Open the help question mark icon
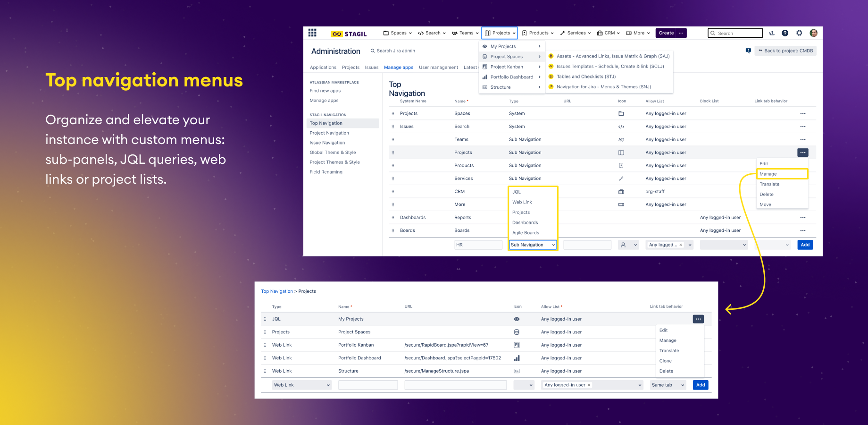Screen dimensions: 868x425 [785, 33]
